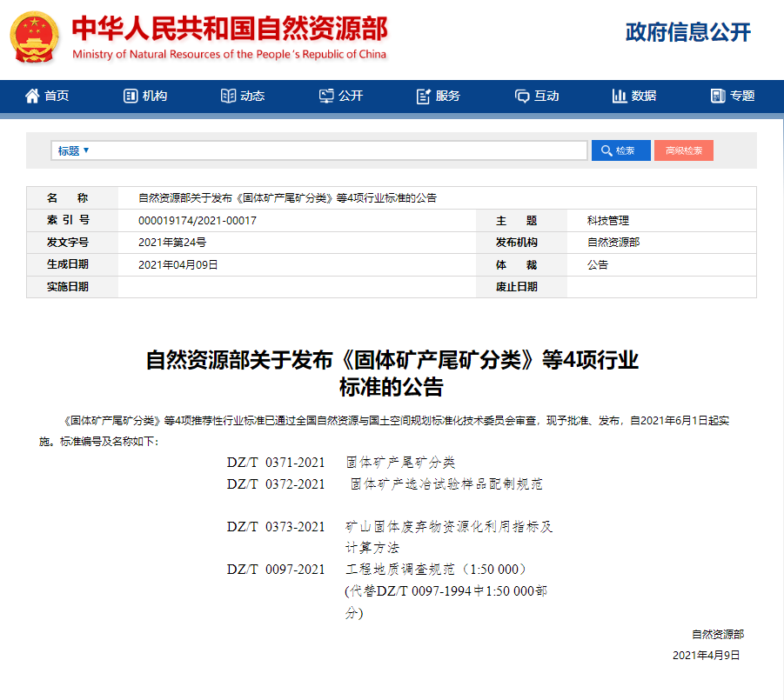Image resolution: width=784 pixels, height=700 pixels.
Task: Click the 中华人民共和国自然资源部 site title
Action: click(229, 28)
